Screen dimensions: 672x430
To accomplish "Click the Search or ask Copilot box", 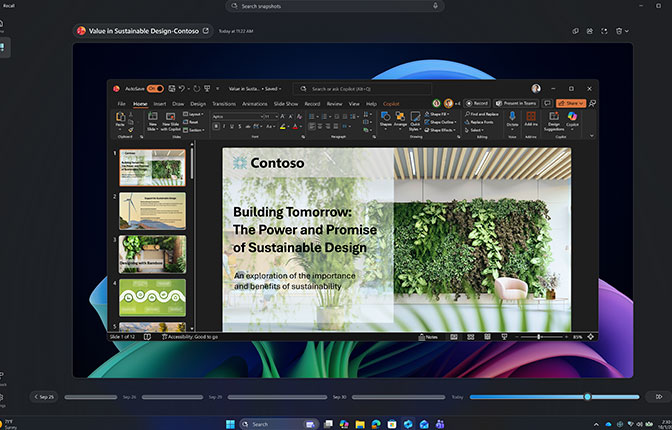I will click(362, 89).
